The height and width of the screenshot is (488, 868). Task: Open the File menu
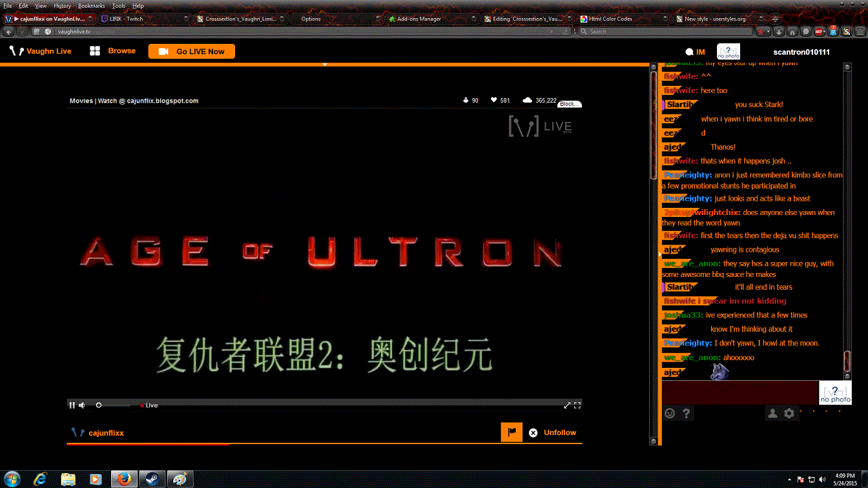[x=8, y=6]
